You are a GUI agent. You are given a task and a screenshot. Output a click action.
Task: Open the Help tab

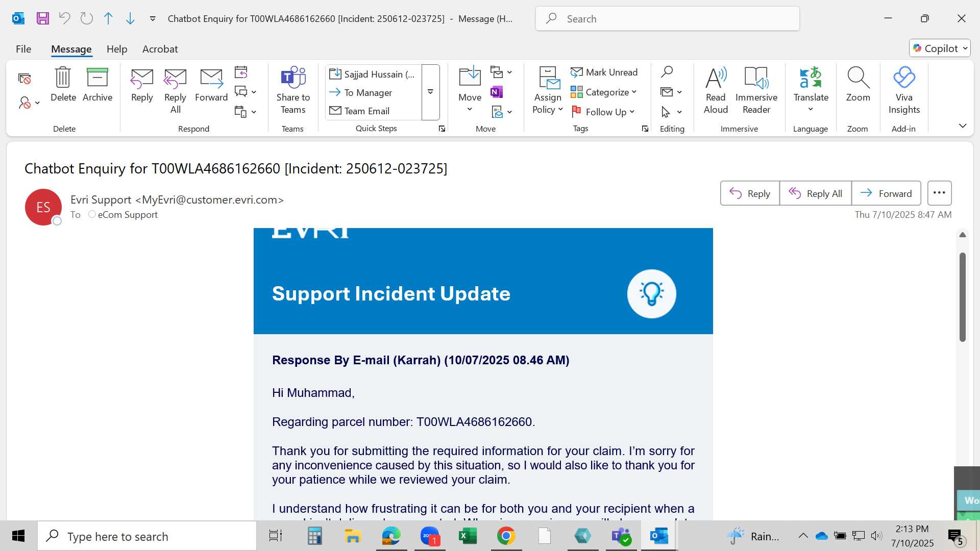point(117,49)
